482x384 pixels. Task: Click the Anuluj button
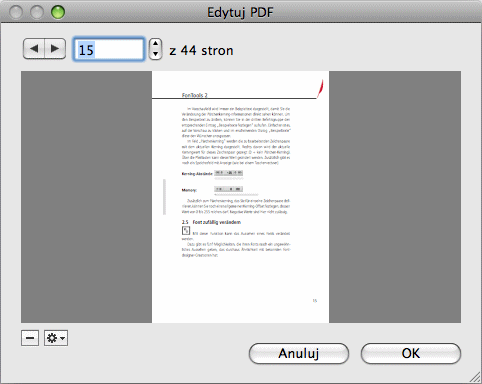299,353
